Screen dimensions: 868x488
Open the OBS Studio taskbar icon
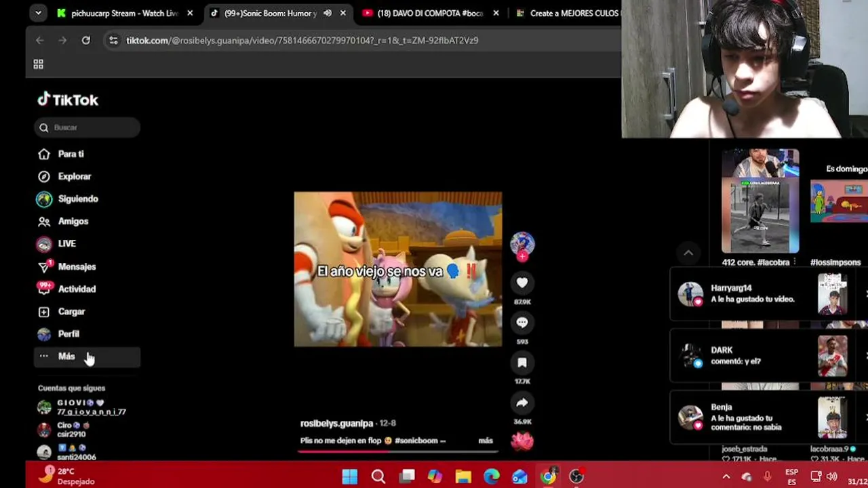(576, 476)
